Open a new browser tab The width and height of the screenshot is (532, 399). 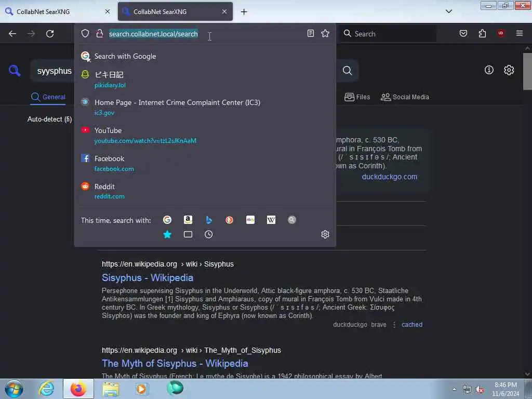[x=244, y=12]
